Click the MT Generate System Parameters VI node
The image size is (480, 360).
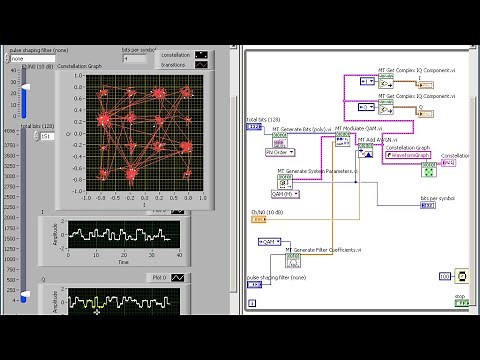pyautogui.click(x=285, y=182)
